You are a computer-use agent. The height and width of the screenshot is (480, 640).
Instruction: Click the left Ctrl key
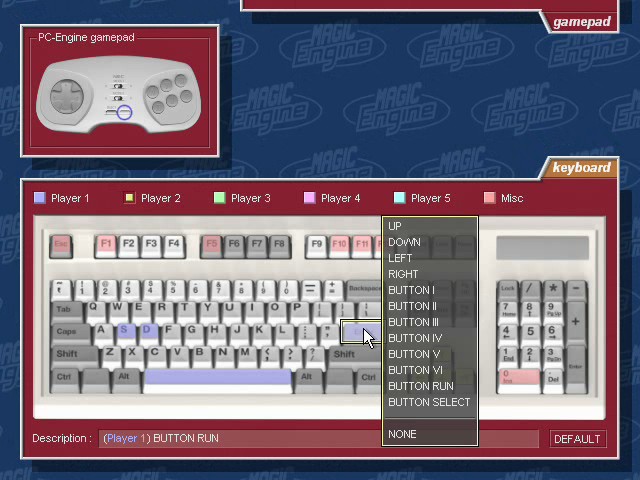click(x=64, y=380)
